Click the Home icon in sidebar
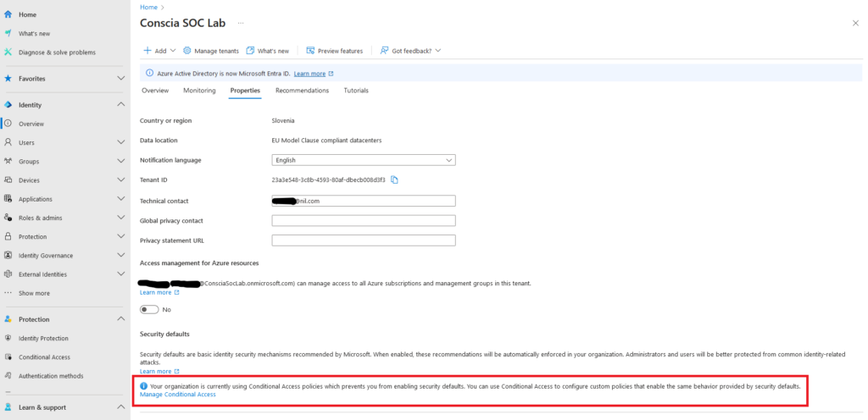868x420 pixels. tap(8, 15)
